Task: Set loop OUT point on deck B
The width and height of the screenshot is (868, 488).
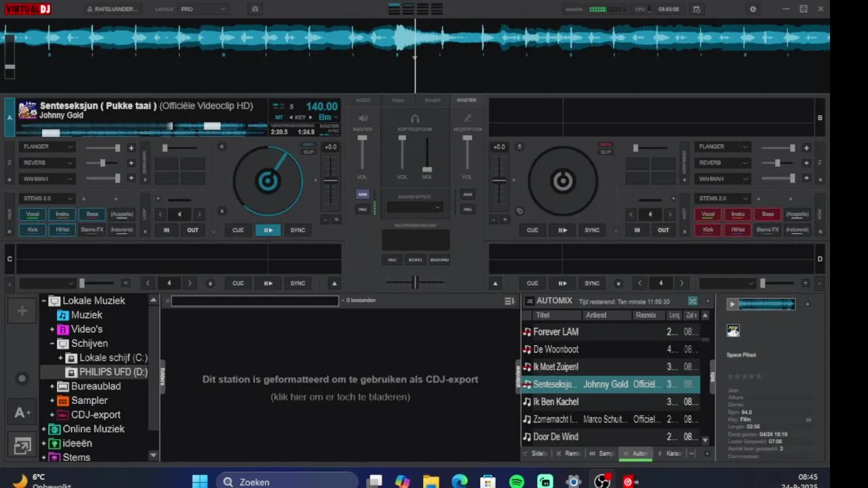Action: coord(663,230)
